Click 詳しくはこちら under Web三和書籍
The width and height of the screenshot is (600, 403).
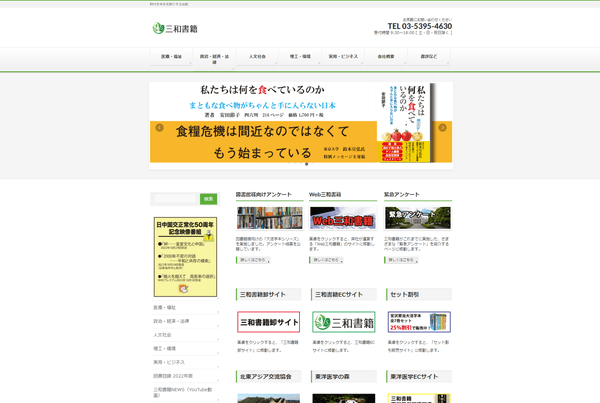click(326, 260)
